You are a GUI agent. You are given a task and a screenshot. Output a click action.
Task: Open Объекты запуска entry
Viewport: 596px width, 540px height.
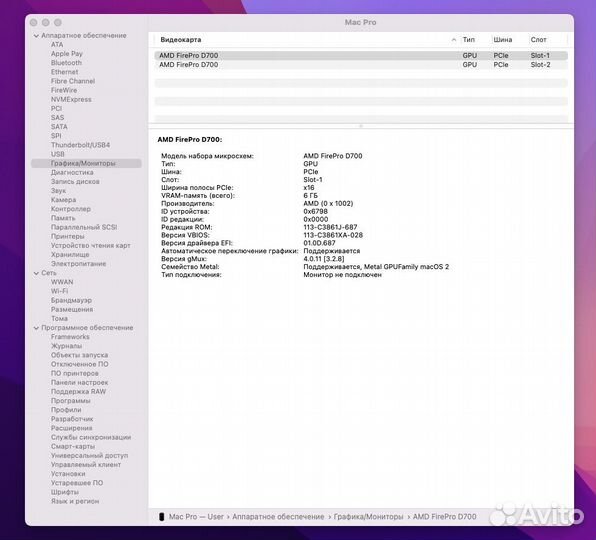79,355
